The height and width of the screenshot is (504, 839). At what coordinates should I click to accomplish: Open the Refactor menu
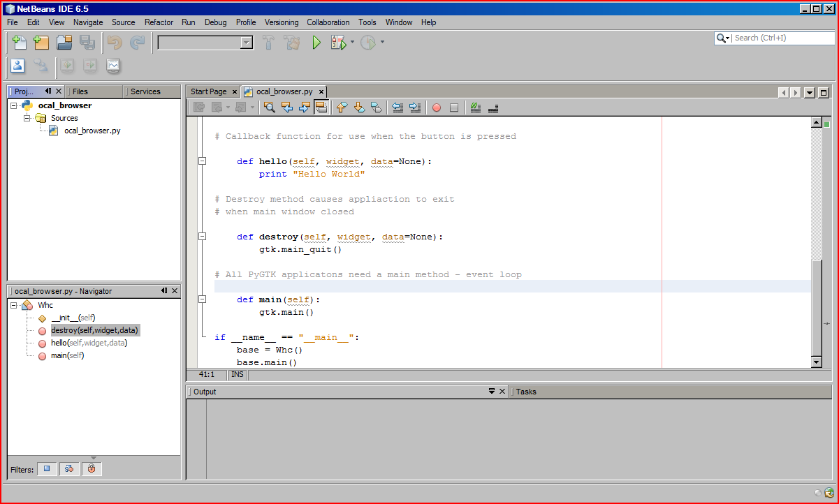159,22
